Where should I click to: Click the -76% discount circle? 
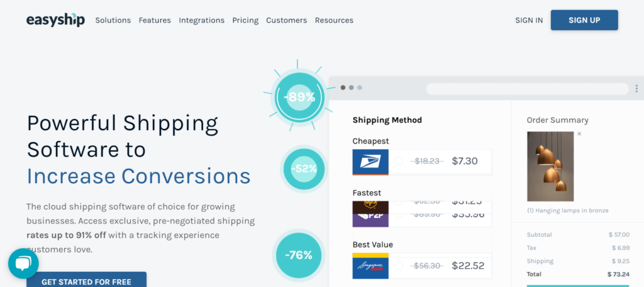(299, 256)
